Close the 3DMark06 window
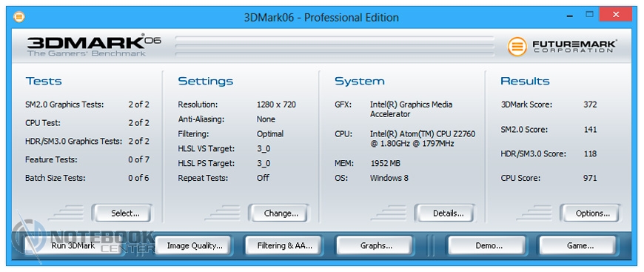 pyautogui.click(x=616, y=14)
